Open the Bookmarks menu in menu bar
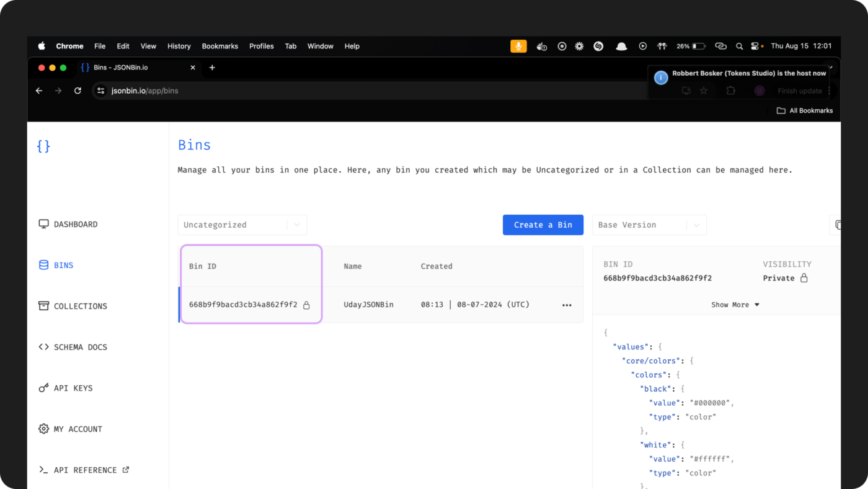This screenshot has width=868, height=489. tap(219, 46)
